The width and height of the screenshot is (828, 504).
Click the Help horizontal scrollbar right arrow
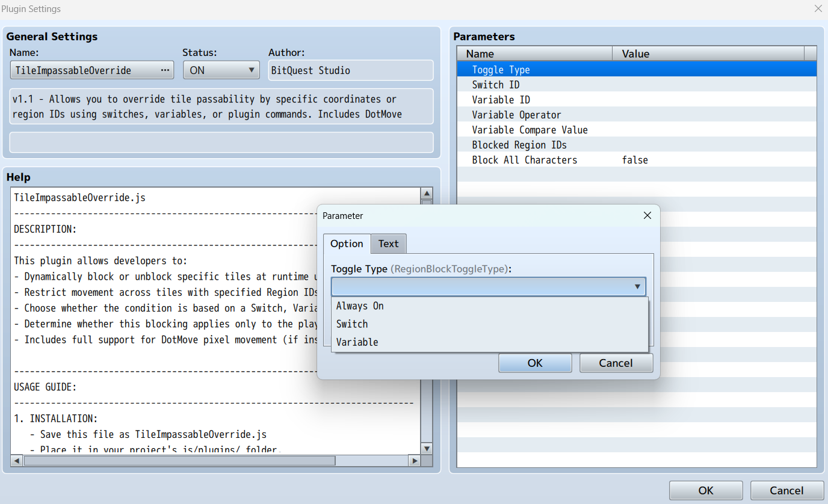[414, 461]
